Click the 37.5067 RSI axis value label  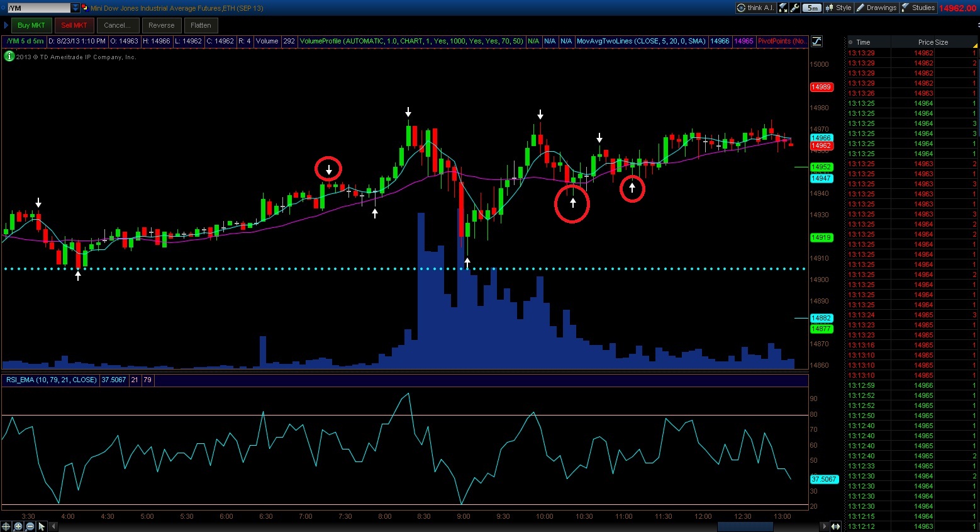824,480
